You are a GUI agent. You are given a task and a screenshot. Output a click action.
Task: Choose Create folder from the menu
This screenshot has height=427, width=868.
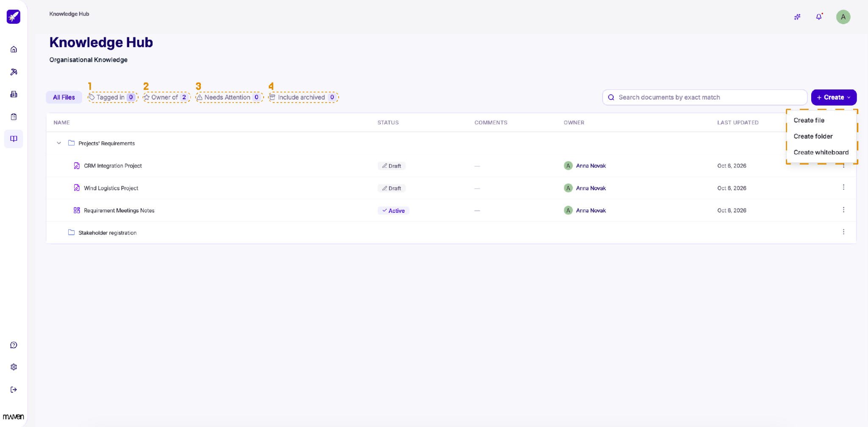pyautogui.click(x=813, y=137)
